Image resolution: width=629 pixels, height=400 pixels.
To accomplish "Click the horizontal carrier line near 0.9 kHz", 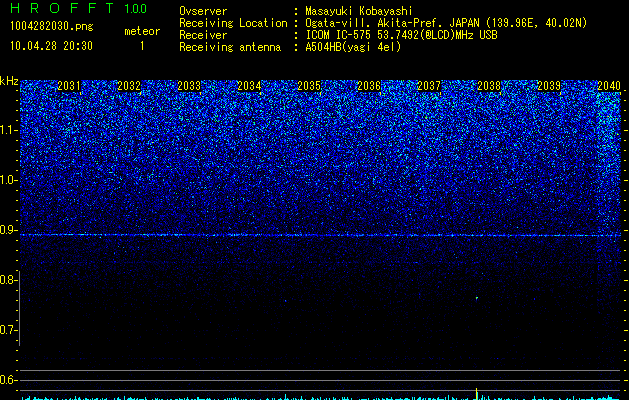I will click(x=320, y=235).
